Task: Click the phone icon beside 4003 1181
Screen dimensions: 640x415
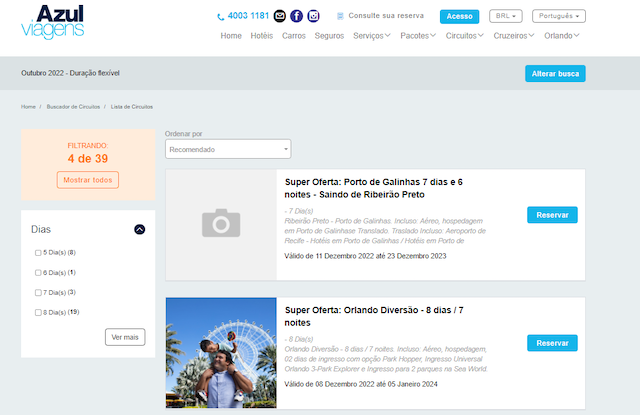Action: [220, 17]
